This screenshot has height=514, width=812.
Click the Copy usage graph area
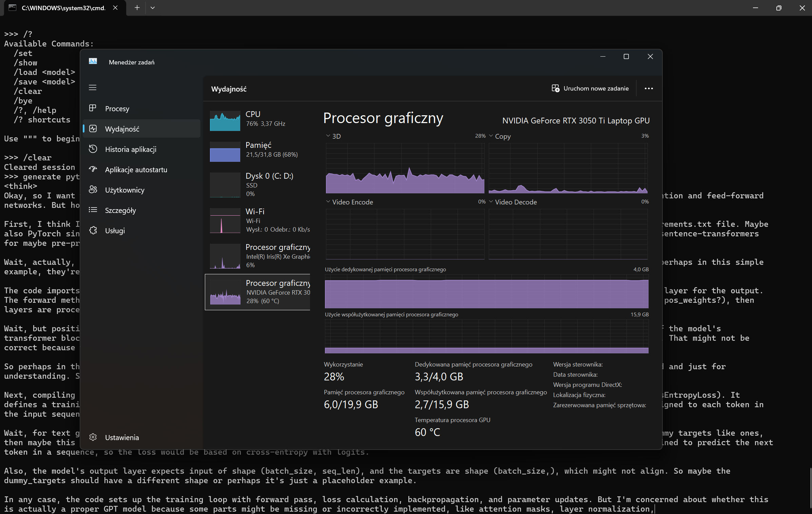coord(568,168)
